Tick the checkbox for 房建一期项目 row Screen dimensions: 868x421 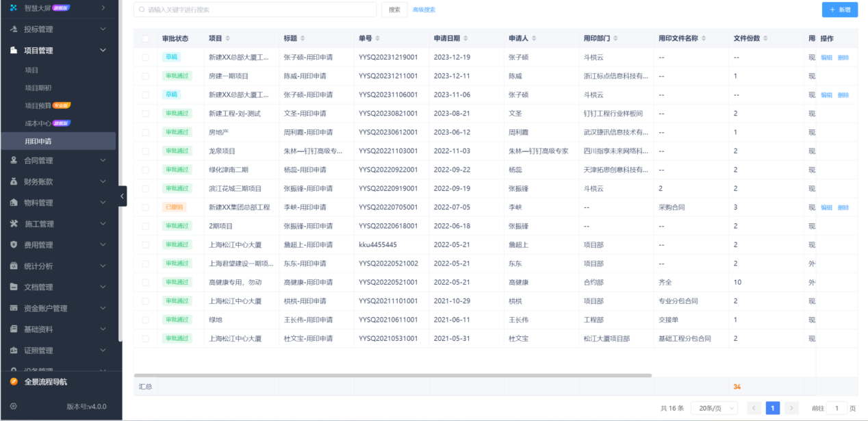point(145,75)
